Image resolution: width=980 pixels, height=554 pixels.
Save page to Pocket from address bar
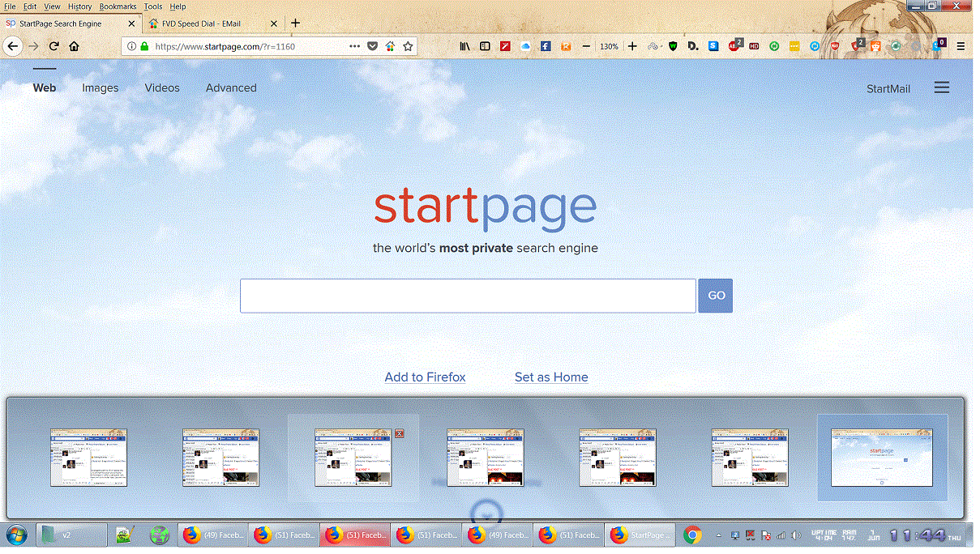[x=372, y=46]
